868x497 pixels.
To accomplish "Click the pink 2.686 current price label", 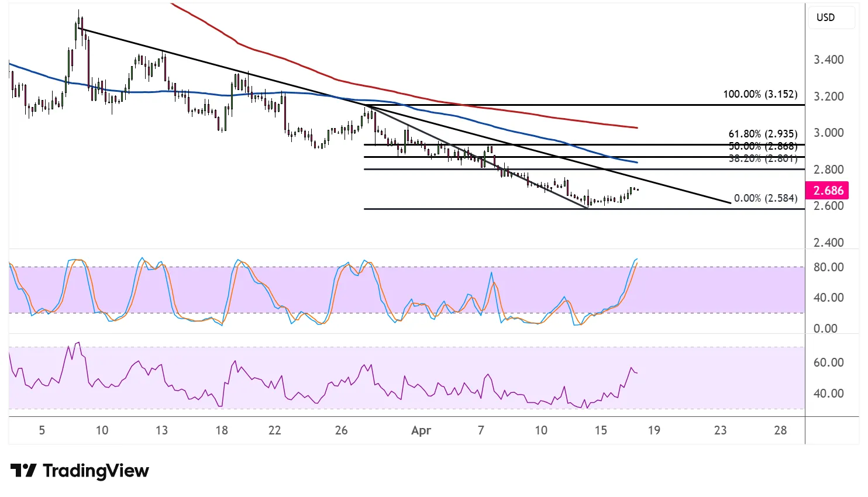I will coord(828,191).
